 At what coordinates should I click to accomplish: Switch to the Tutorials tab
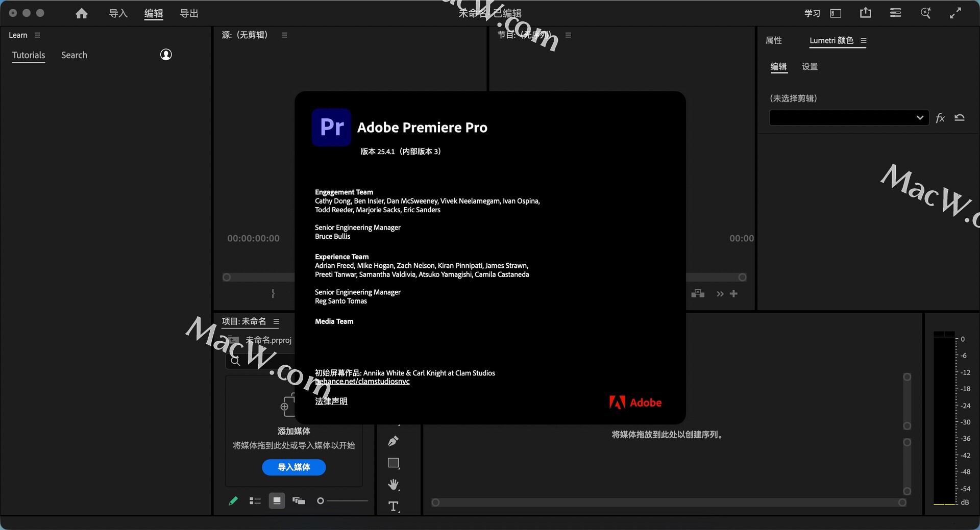[x=29, y=55]
